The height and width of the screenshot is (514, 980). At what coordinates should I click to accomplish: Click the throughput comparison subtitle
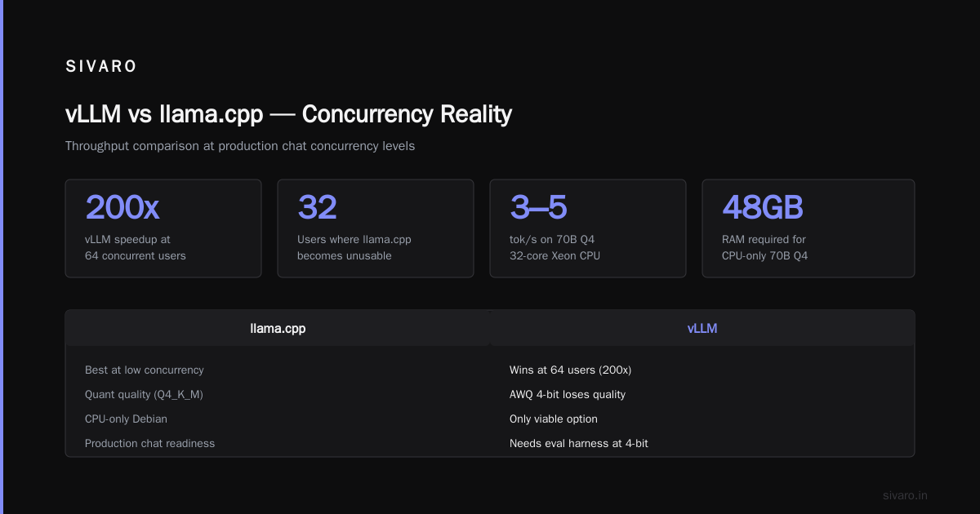click(240, 146)
